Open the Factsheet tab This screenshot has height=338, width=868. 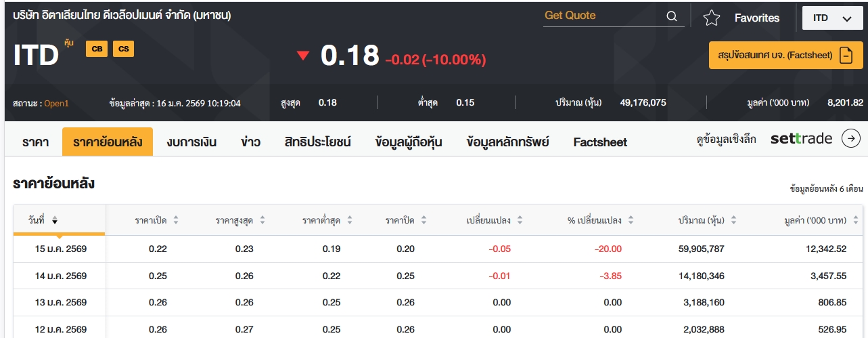[x=600, y=142]
